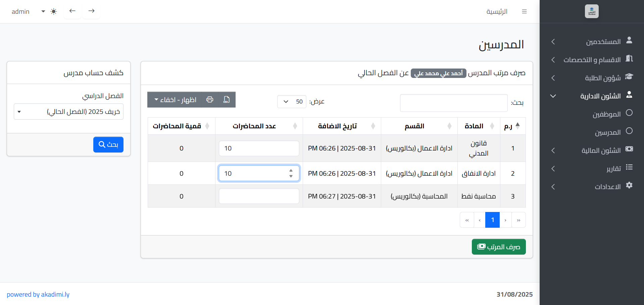
Task: Click the Akadimi logo in sidebar
Action: point(591,11)
